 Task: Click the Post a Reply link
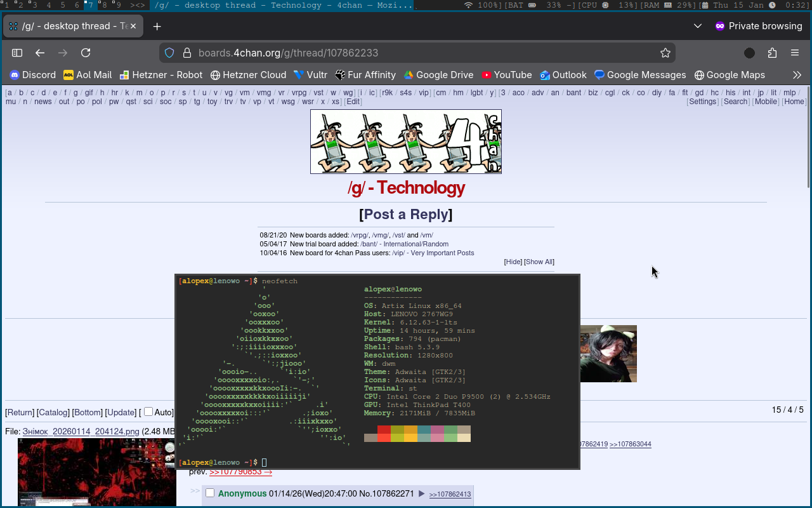click(x=406, y=215)
